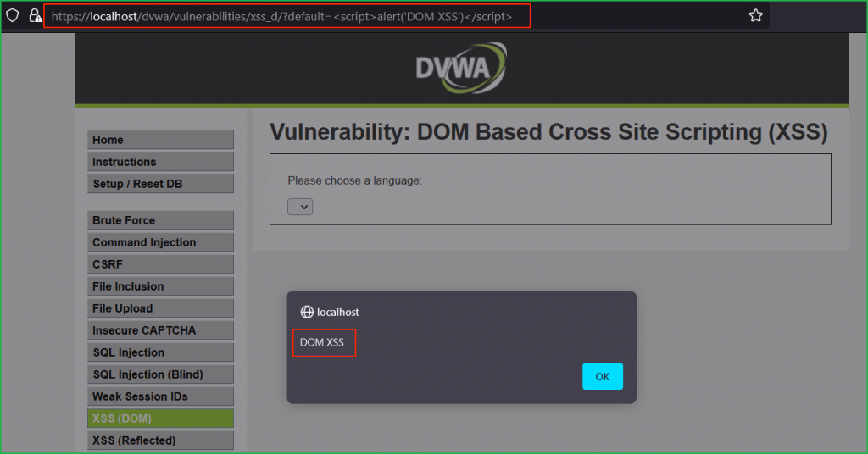Open XSS (Reflected) page
Screen dimensions: 868x454
pyautogui.click(x=160, y=440)
